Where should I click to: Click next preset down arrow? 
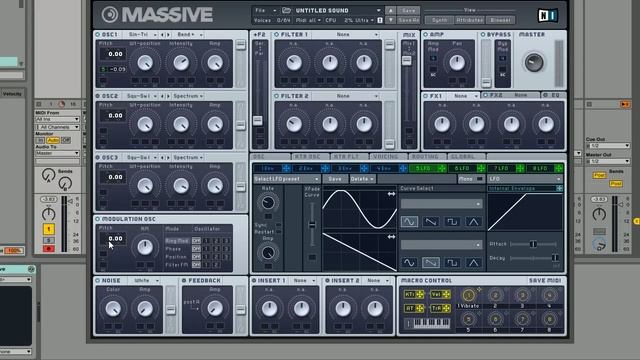tap(390, 20)
